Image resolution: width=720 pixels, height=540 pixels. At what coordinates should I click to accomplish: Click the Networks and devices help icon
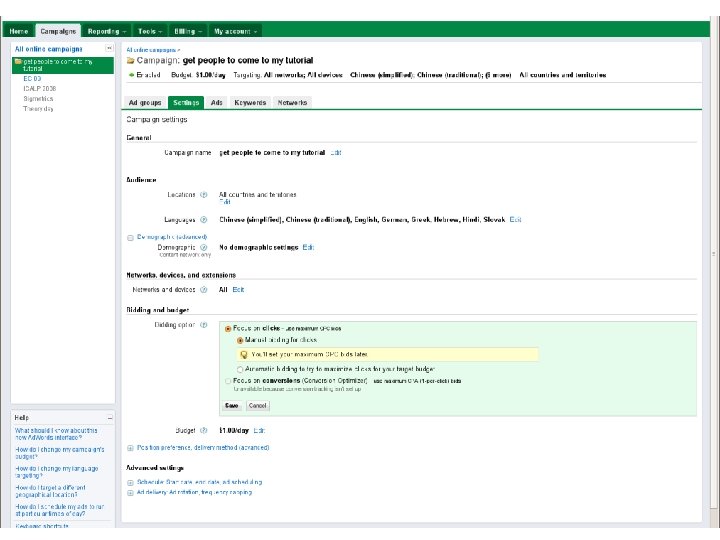(203, 290)
